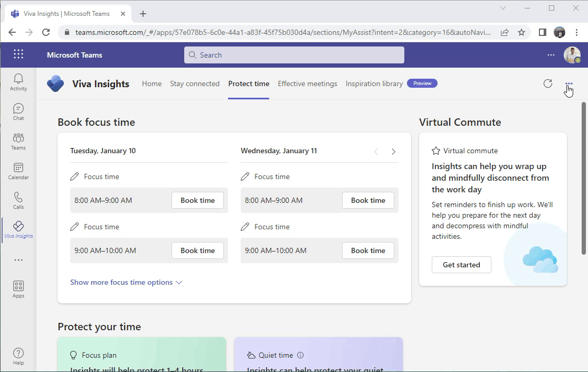Viewport: 588px width, 372px height.
Task: Open more apps ellipsis in left rail
Action: pos(18,260)
